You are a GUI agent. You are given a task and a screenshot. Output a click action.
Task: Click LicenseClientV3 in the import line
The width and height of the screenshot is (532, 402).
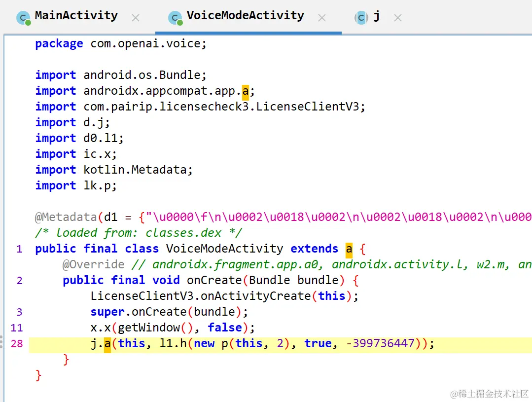(307, 107)
